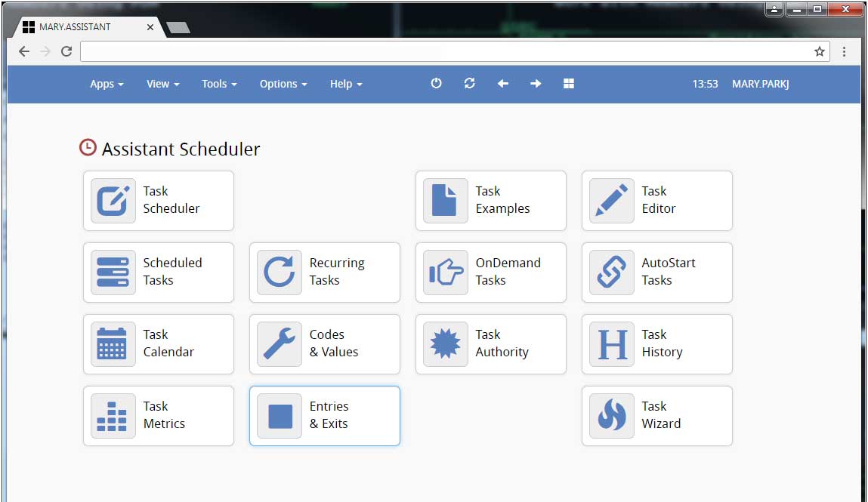Click the browser address bar

[446, 51]
